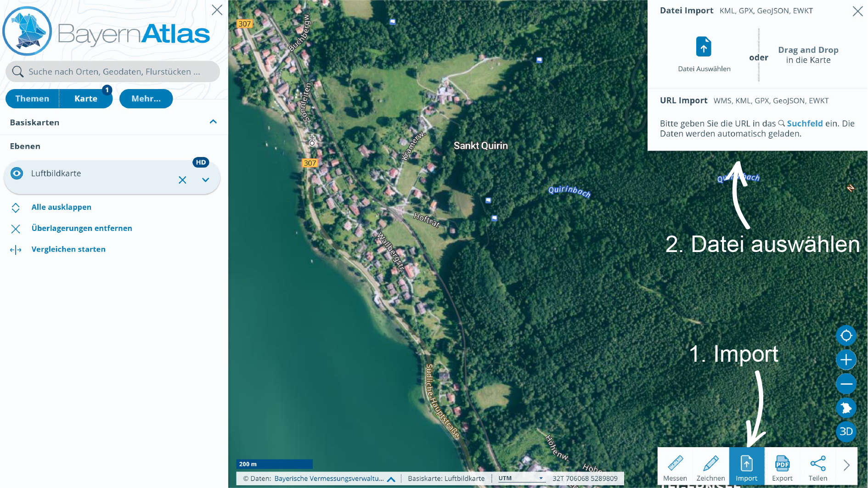
Task: Open the Mehr... menu
Action: [x=146, y=99]
